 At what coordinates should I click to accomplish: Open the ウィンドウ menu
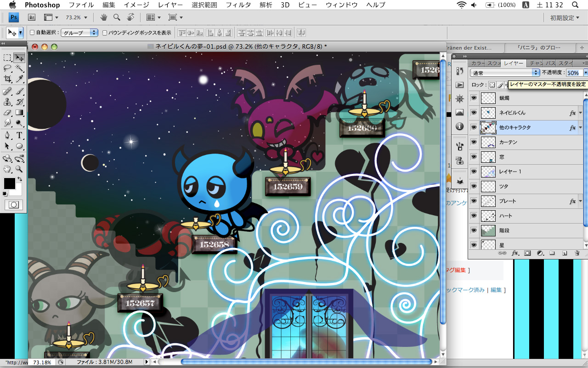click(x=342, y=5)
